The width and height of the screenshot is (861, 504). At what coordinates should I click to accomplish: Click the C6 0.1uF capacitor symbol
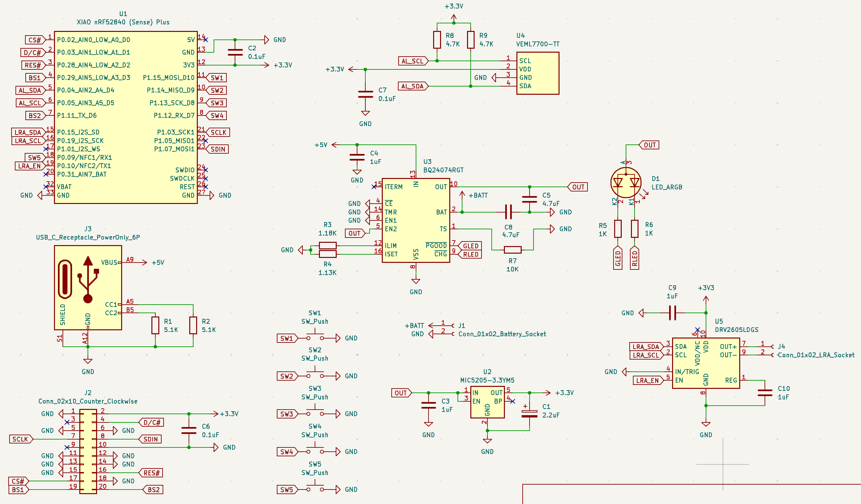(189, 431)
